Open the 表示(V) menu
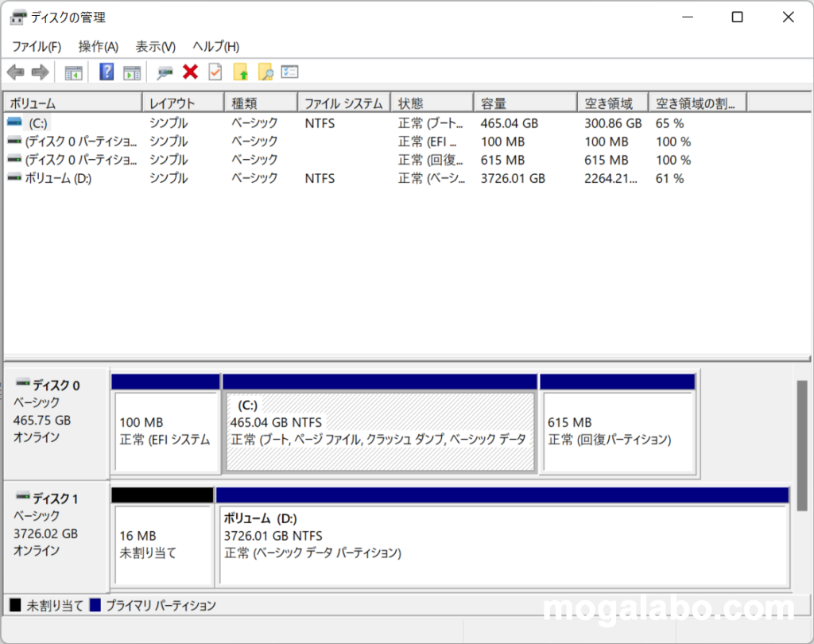The height and width of the screenshot is (644, 814). tap(156, 47)
